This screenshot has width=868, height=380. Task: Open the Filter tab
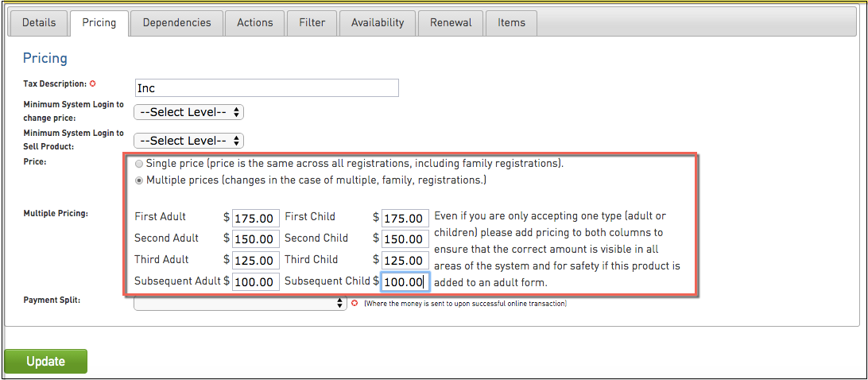(312, 22)
